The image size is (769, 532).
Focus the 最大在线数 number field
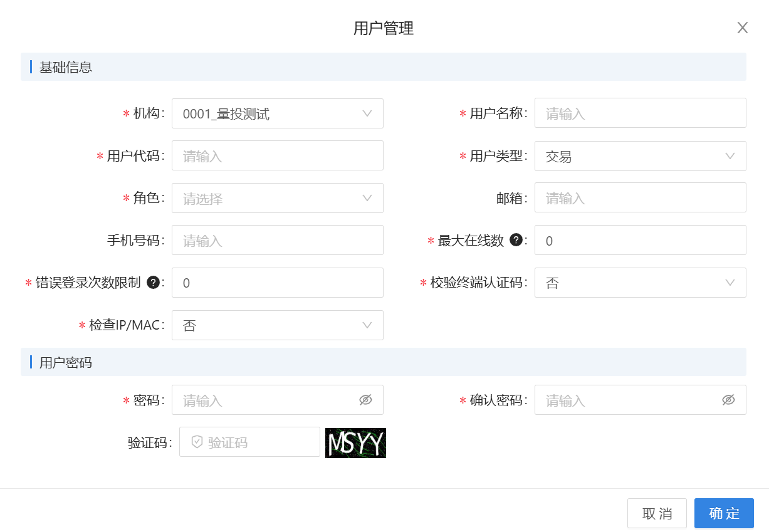pos(641,240)
